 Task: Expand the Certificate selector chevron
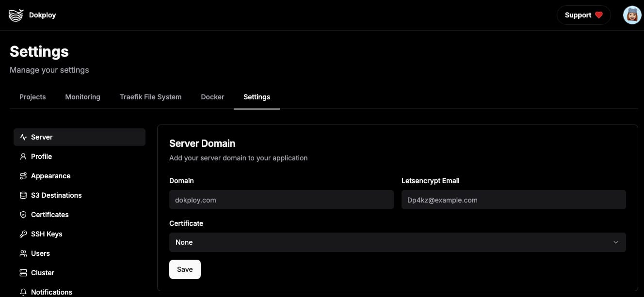(x=616, y=242)
